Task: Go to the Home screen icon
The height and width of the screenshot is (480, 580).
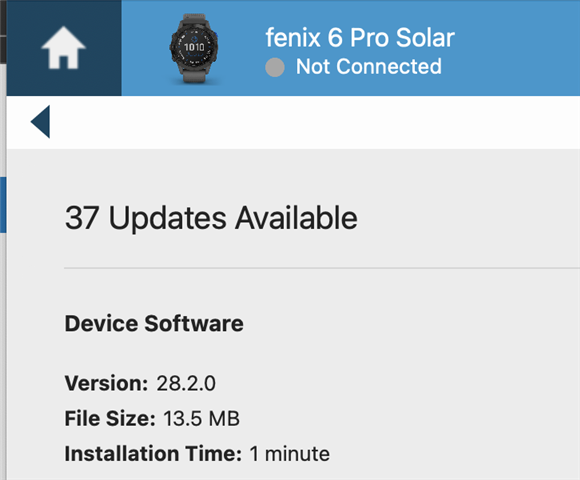Action: point(63,47)
